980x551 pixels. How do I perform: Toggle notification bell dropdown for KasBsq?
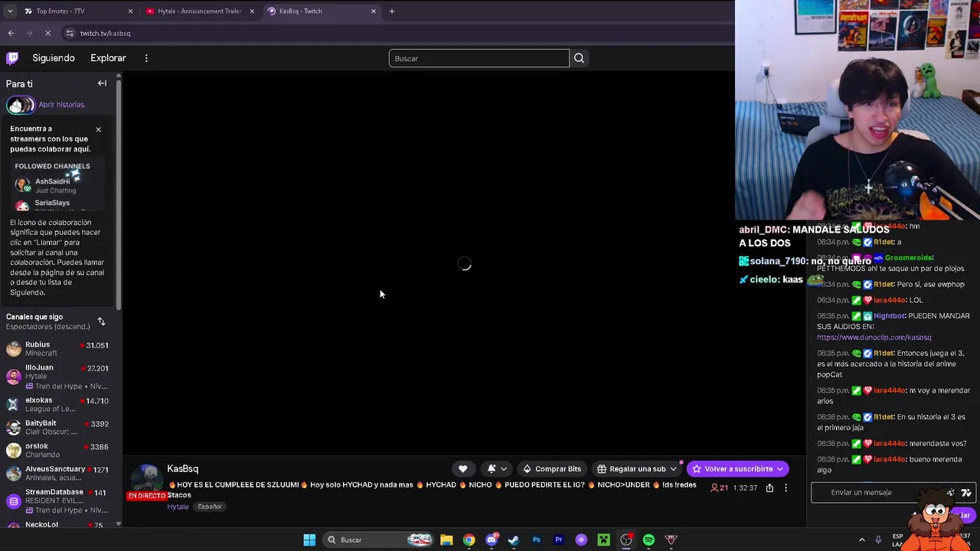496,469
